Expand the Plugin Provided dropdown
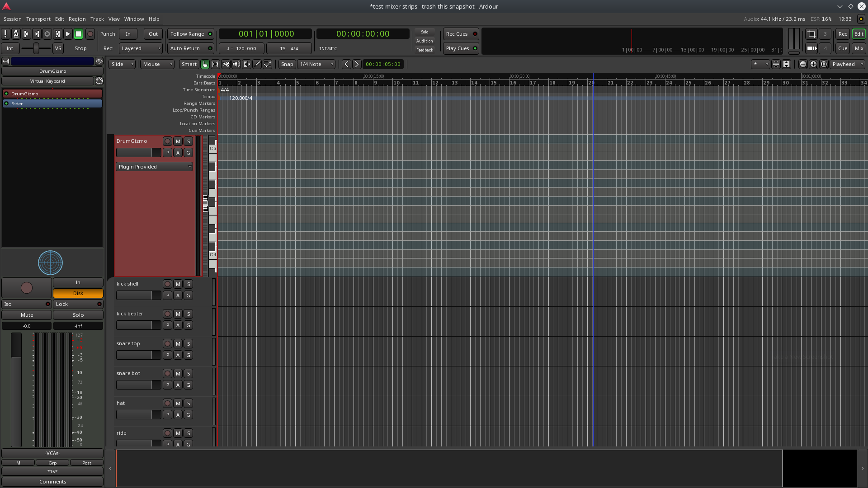The image size is (868, 488). coord(154,167)
